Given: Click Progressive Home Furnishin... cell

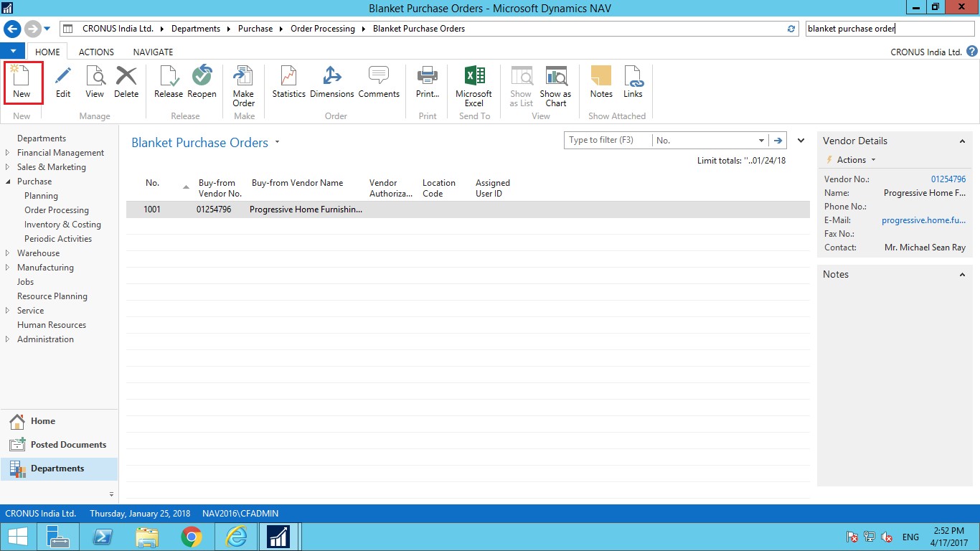Looking at the screenshot, I should 306,209.
